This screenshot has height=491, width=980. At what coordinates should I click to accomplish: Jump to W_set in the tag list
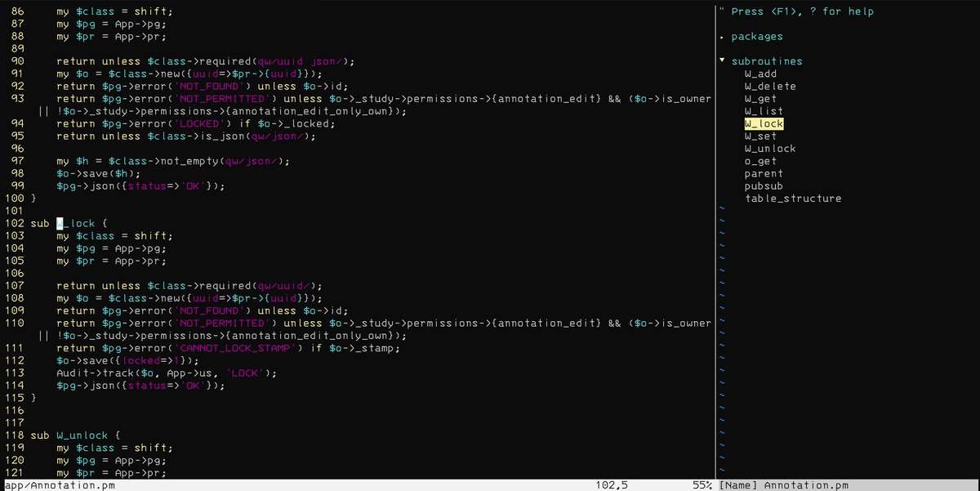[x=760, y=136]
